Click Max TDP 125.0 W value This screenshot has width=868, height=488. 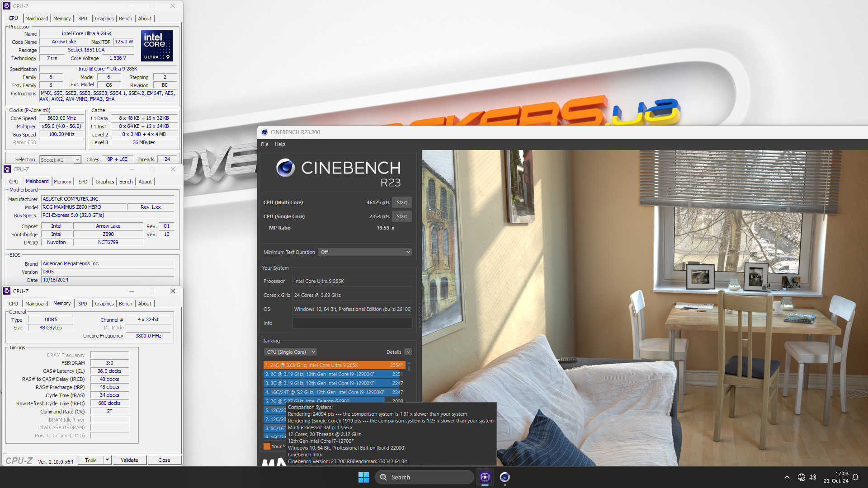coord(124,42)
